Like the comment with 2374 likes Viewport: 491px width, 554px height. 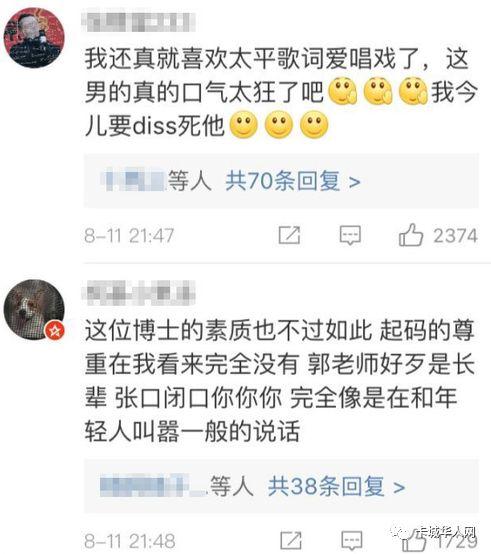click(x=411, y=235)
